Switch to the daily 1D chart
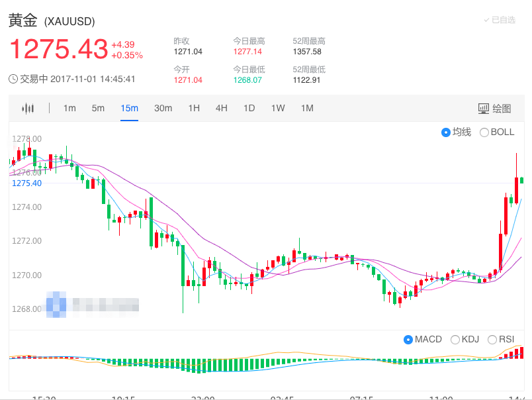The width and height of the screenshot is (532, 400). (x=249, y=108)
